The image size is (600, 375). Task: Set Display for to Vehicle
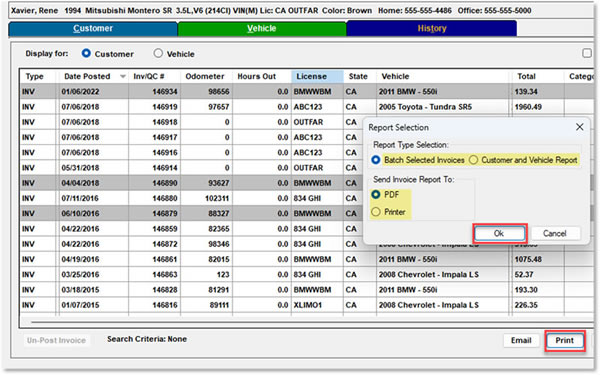pos(174,54)
